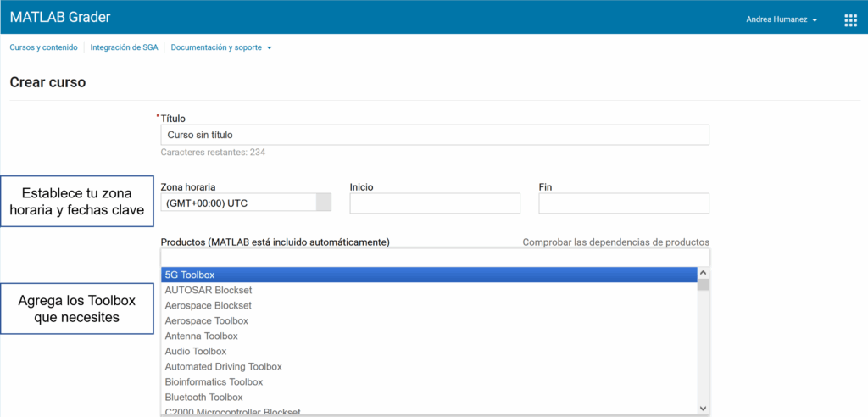
Task: Open the Zona horaria dropdown
Action: pos(246,203)
